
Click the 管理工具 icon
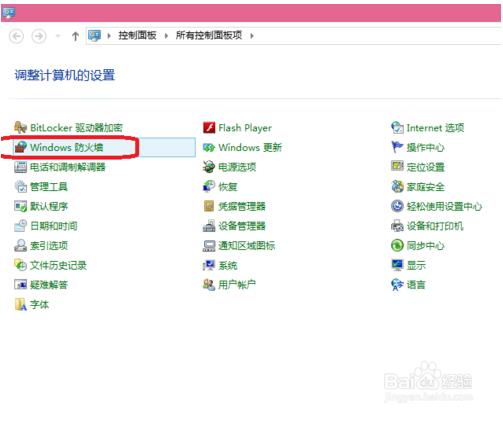[20, 186]
